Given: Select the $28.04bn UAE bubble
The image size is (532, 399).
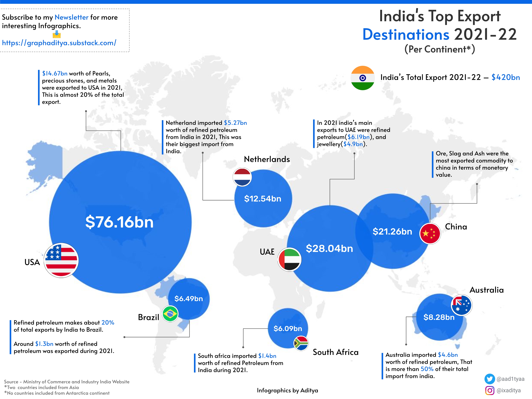Looking at the screenshot, I should click(329, 248).
